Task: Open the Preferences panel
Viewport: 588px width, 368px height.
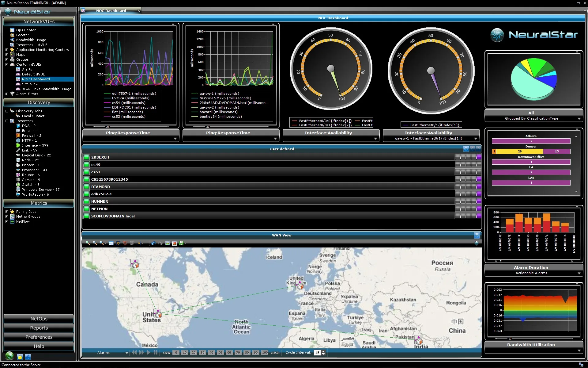Action: pos(39,337)
